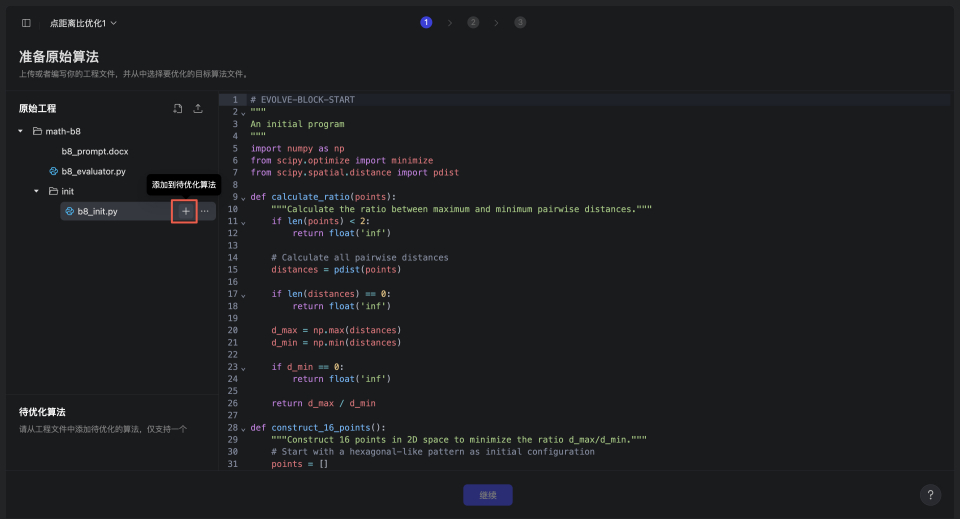Fold the calculate_ratio function at line 9
Screen dimensions: 960x519
tap(243, 197)
